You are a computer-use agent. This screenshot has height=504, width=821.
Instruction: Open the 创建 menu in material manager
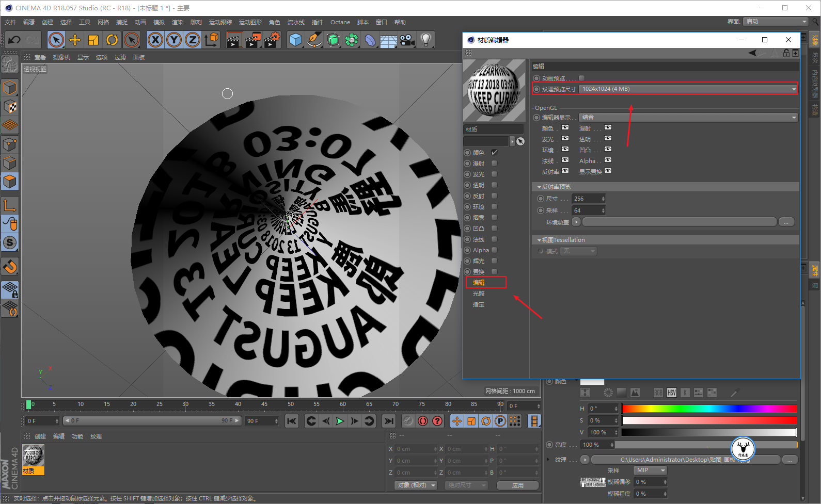pyautogui.click(x=40, y=436)
